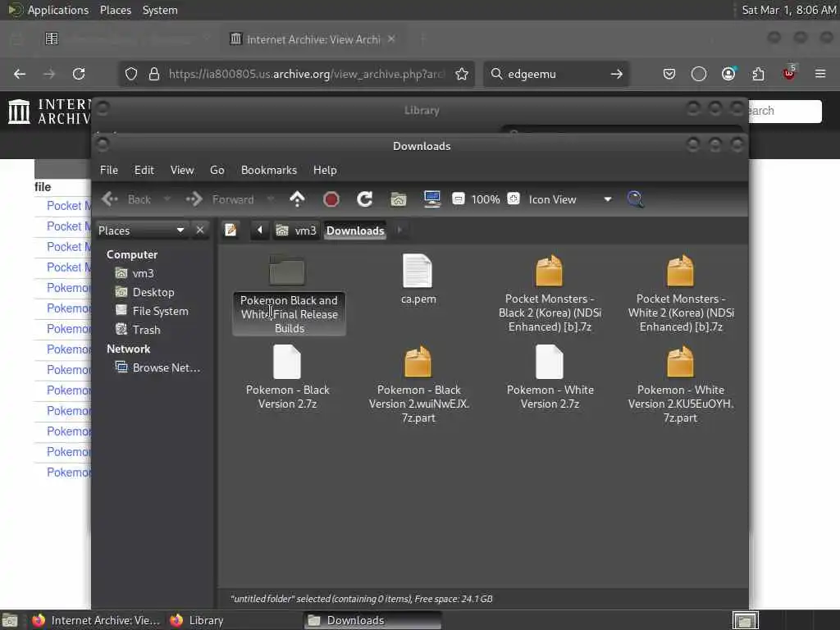Screen dimensions: 840x630
Task: Click the search arrow next to edgeemu
Action: tap(617, 74)
